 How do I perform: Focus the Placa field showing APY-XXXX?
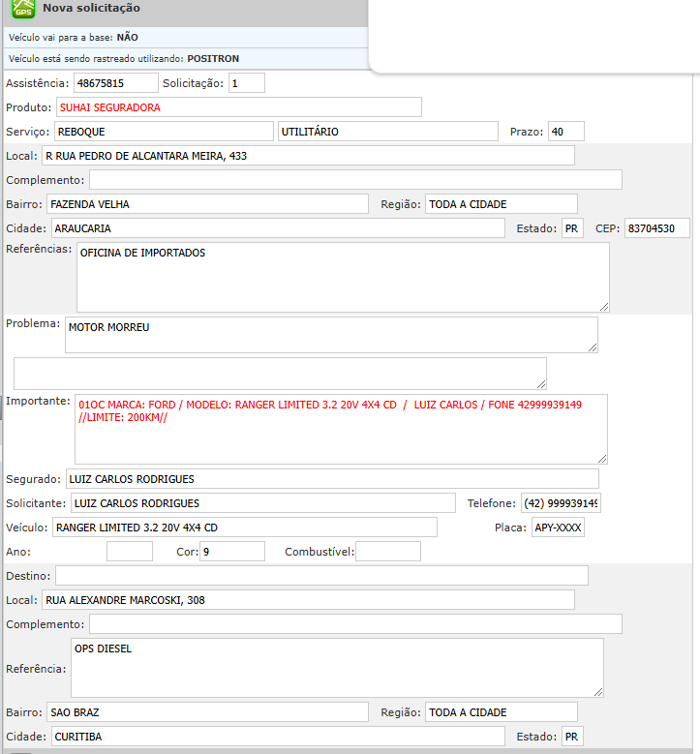tap(558, 528)
